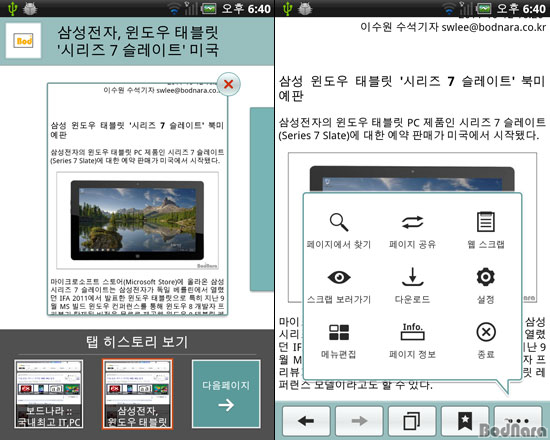
Task: Open 다운로드 downloads
Action: 412,286
